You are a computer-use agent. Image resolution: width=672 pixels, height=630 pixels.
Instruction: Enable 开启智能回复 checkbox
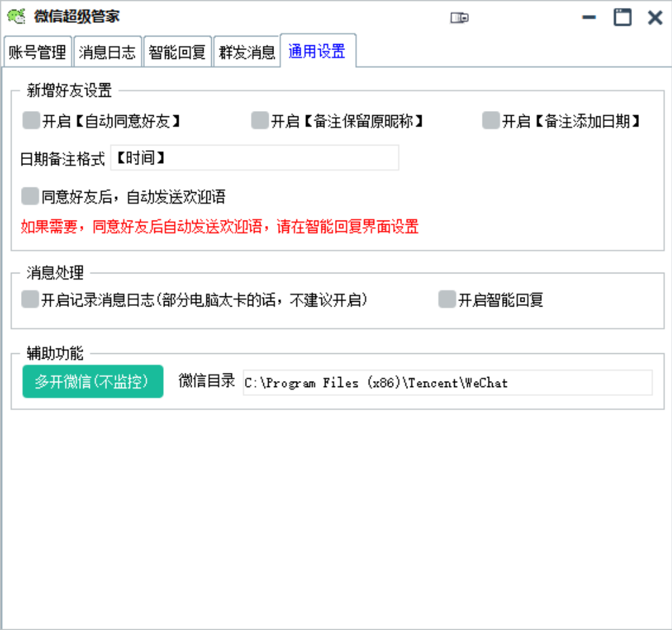point(447,299)
